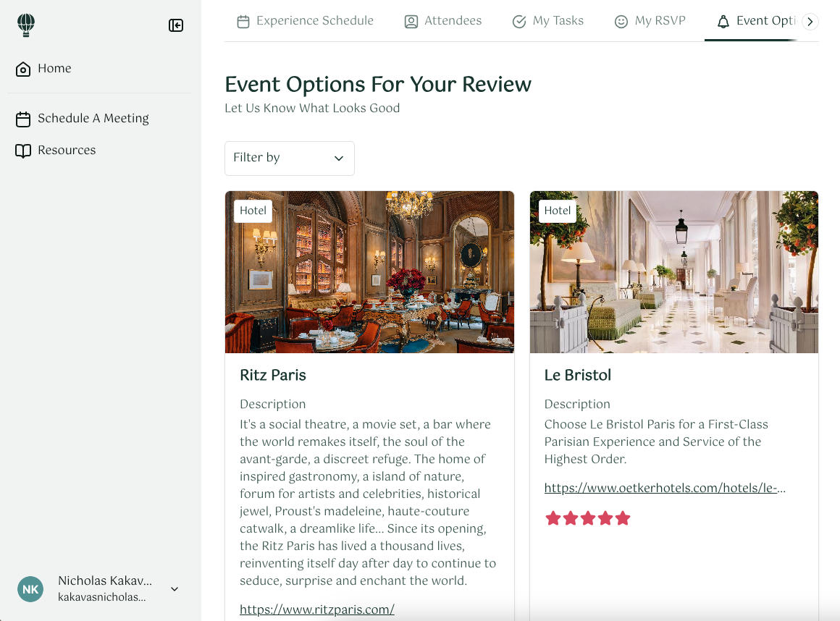Screen dimensions: 840x621
Task: Open the My RSVP tab
Action: tap(650, 21)
